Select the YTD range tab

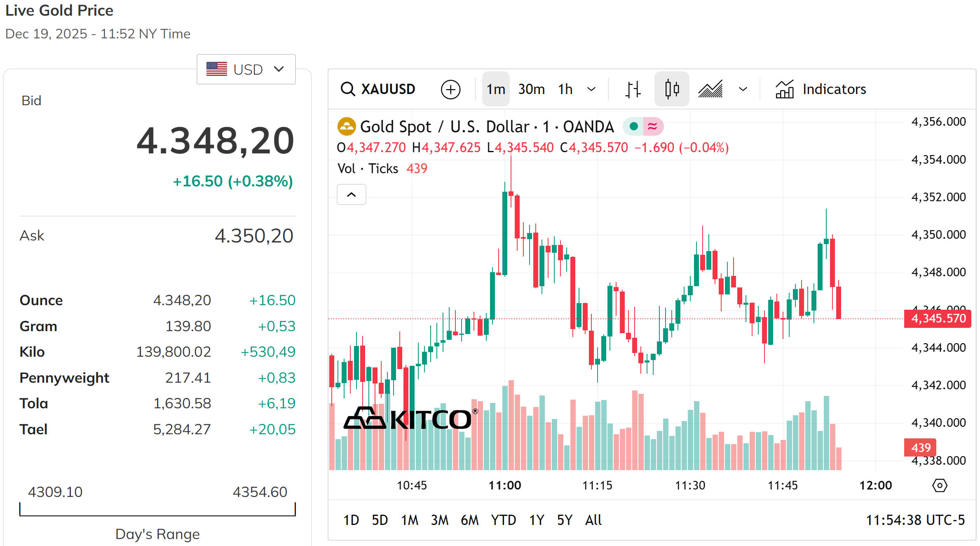point(503,520)
